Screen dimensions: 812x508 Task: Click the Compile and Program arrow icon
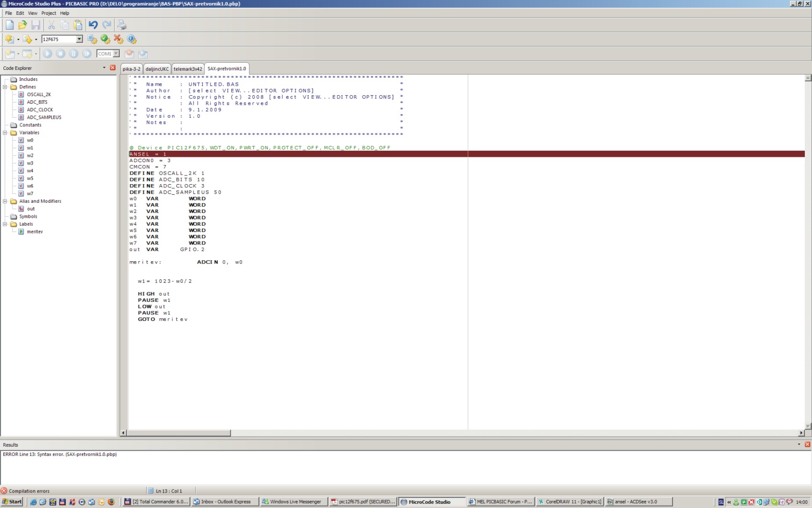coord(27,39)
